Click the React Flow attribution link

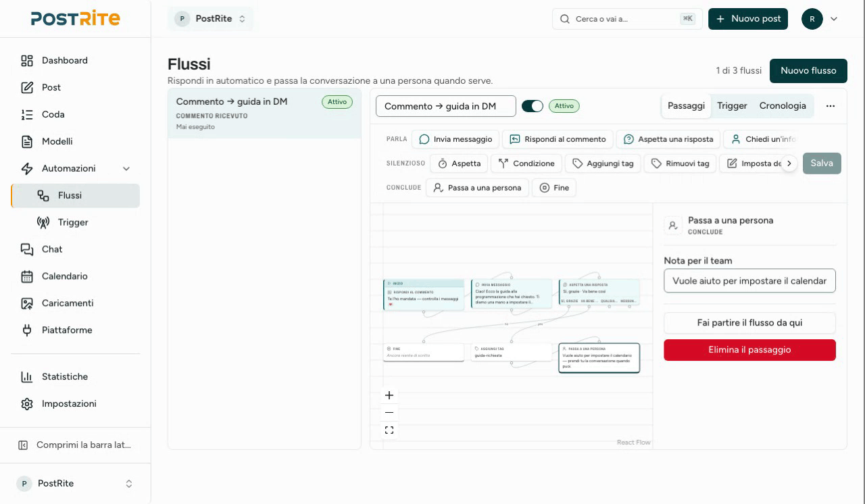coord(633,443)
